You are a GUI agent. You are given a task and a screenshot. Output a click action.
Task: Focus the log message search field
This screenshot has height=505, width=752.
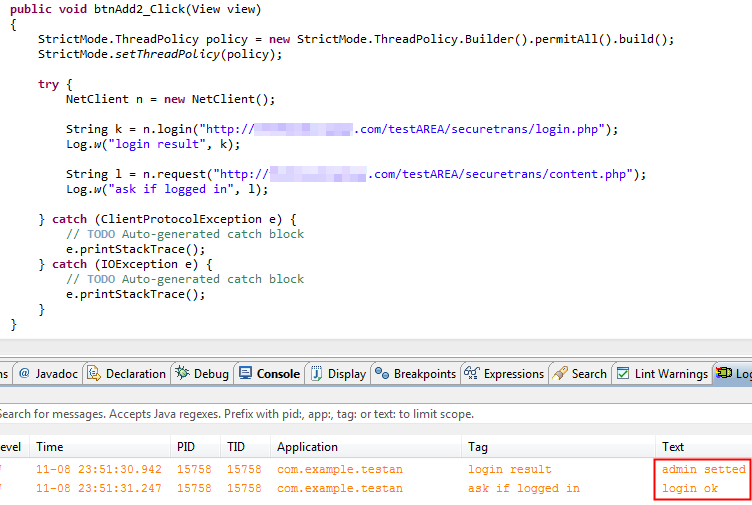(376, 414)
